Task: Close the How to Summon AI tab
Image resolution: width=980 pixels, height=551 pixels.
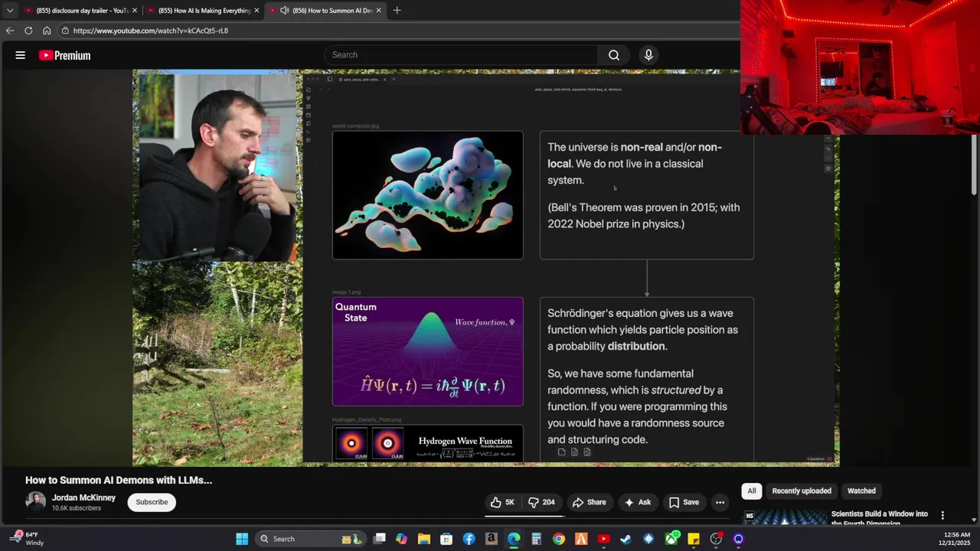Action: click(x=378, y=11)
